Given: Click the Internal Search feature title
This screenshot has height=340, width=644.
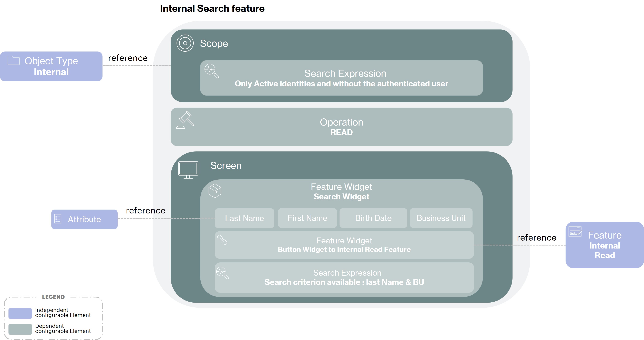Looking at the screenshot, I should tap(212, 8).
